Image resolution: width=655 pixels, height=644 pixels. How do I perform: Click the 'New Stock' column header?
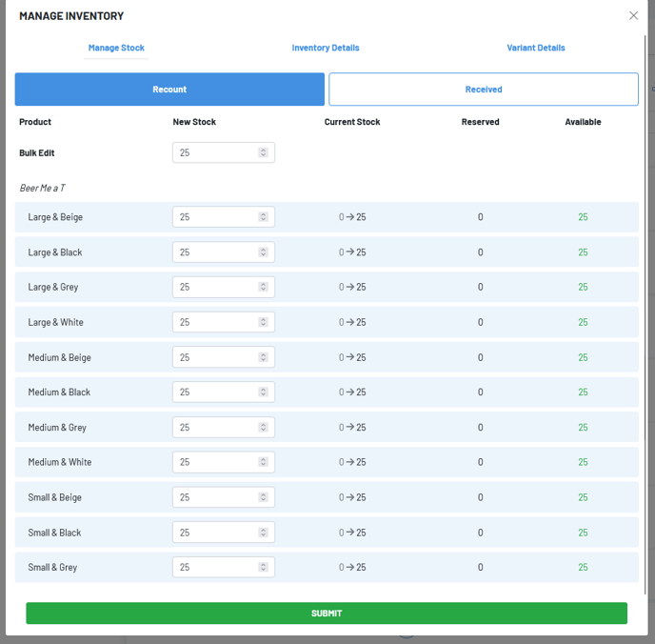pos(194,122)
